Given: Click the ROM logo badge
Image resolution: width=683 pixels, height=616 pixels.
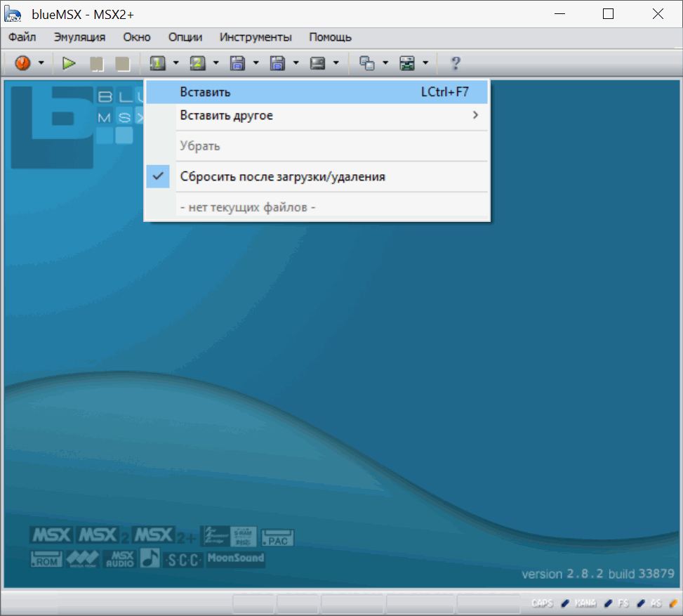Looking at the screenshot, I should coord(46,559).
